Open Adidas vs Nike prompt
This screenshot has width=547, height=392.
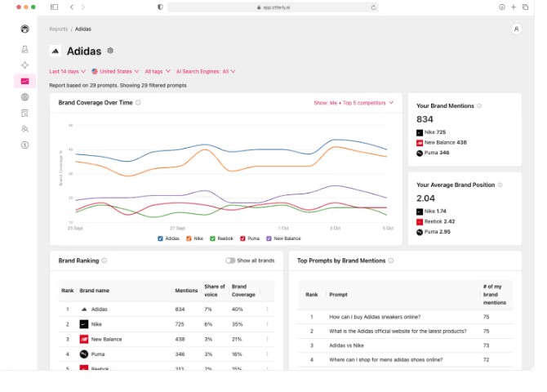coord(346,345)
